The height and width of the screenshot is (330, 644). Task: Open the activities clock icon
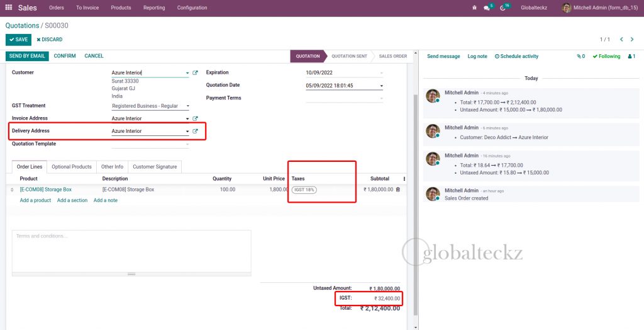click(503, 8)
